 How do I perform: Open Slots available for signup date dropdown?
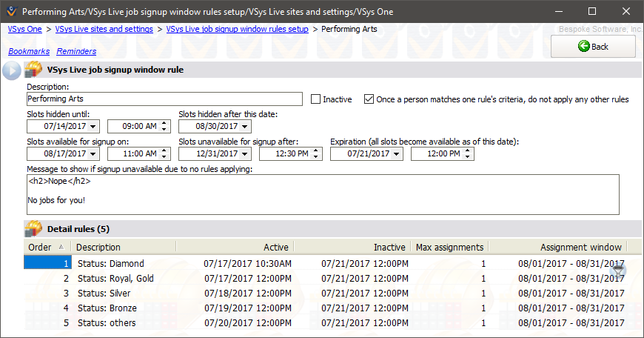pos(93,154)
